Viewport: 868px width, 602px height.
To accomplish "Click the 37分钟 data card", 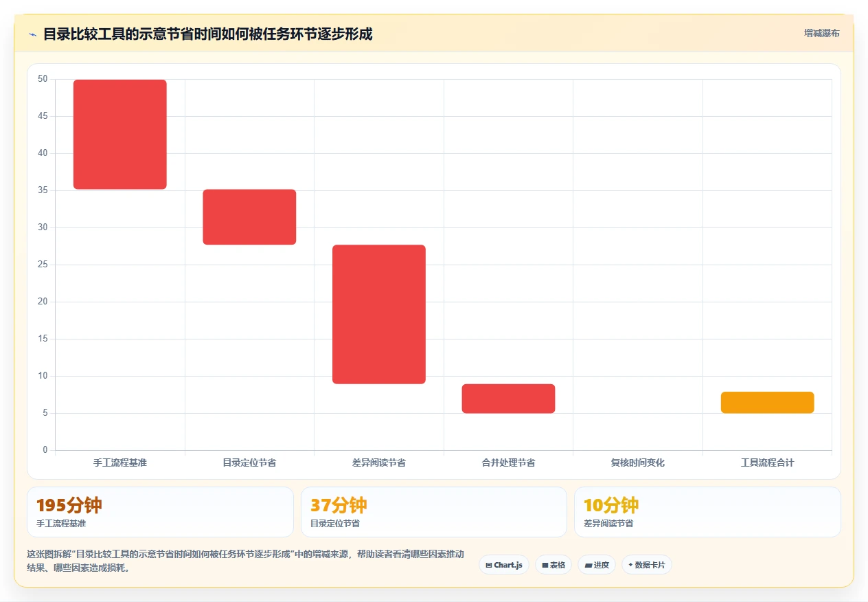I will [x=434, y=512].
